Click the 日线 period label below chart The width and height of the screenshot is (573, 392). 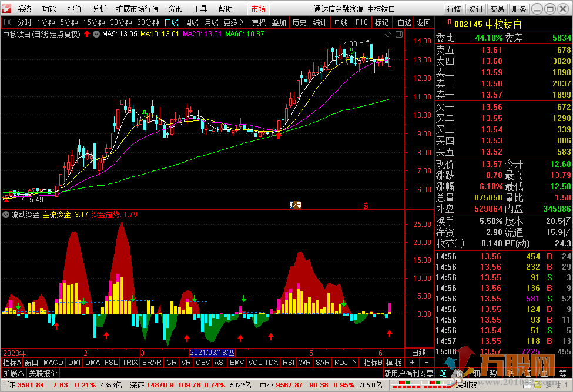point(419,353)
